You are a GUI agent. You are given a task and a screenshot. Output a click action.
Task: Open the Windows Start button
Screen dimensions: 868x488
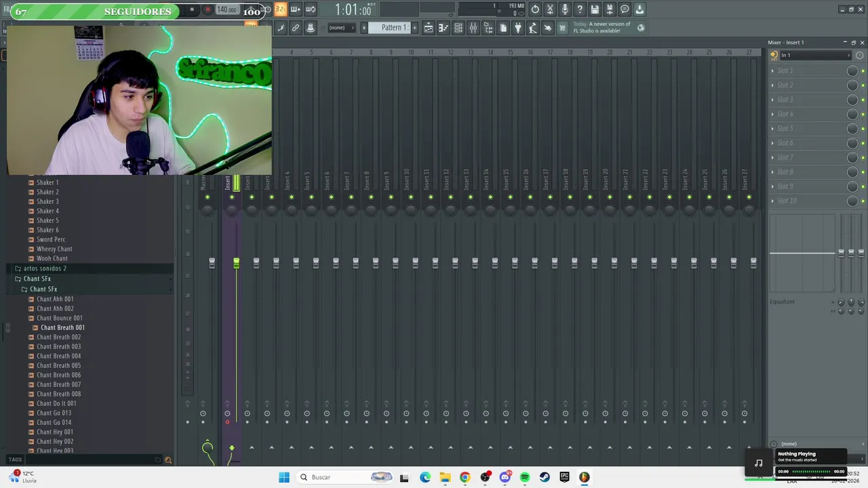pos(284,477)
